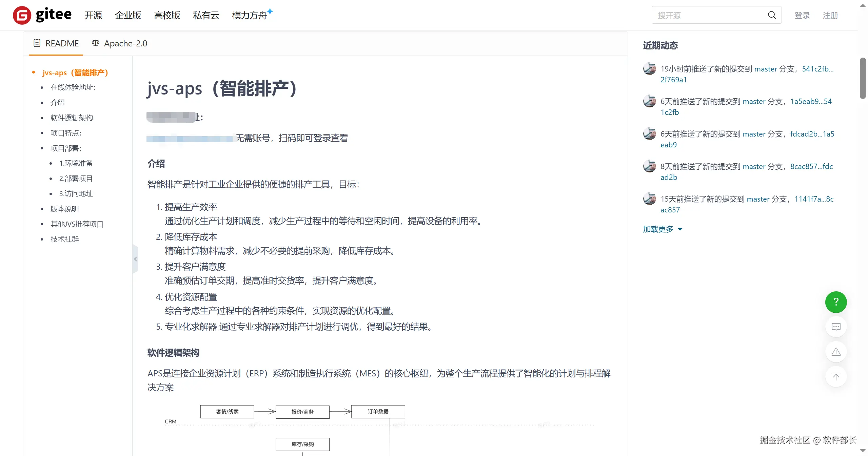Click the sparkle icon next to 模力方舟
868x456 pixels.
[270, 12]
